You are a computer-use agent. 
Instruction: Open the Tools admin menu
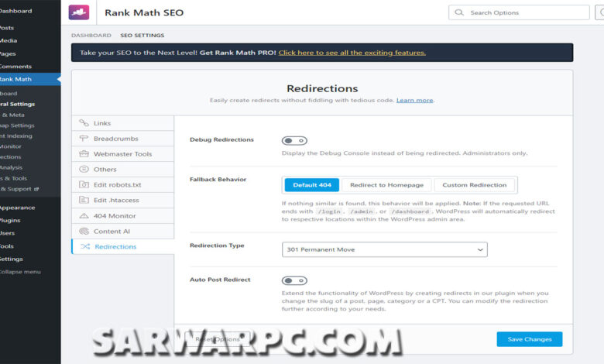point(30,246)
